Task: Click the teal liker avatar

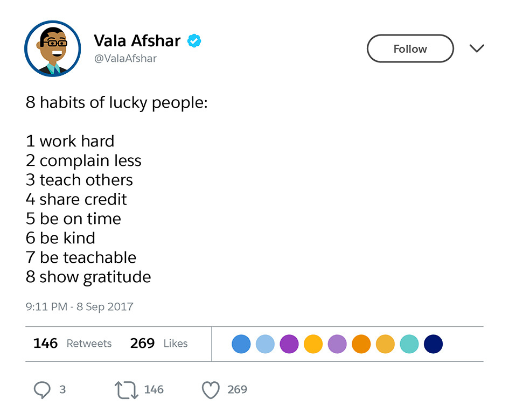Action: coord(409,344)
